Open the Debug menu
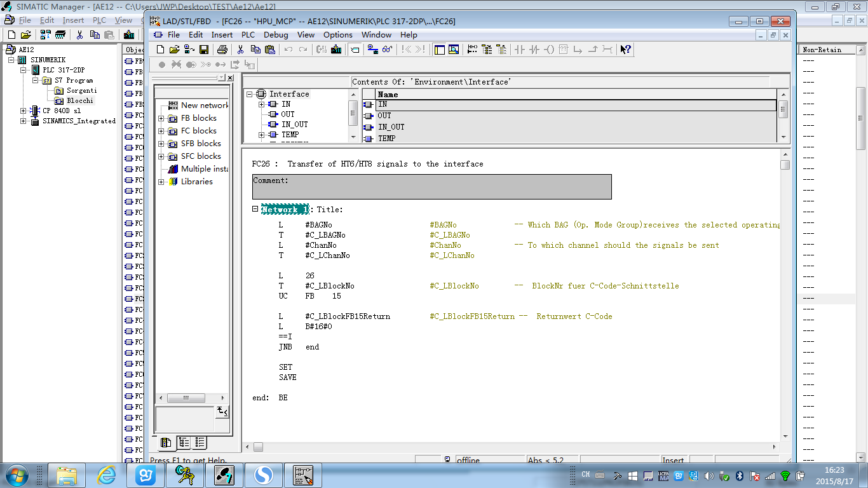 276,35
